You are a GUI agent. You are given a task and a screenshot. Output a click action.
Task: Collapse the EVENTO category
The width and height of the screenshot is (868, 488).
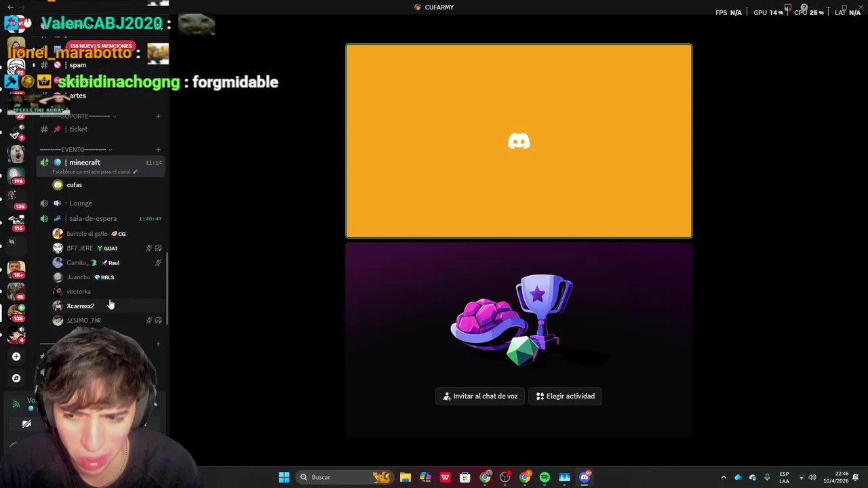(75, 149)
